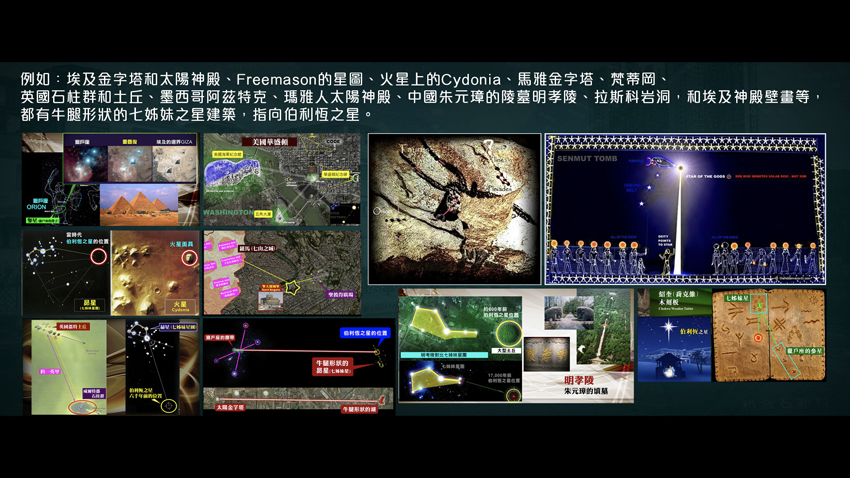Click the '火星面具' label
850x478 pixels.
pyautogui.click(x=181, y=244)
